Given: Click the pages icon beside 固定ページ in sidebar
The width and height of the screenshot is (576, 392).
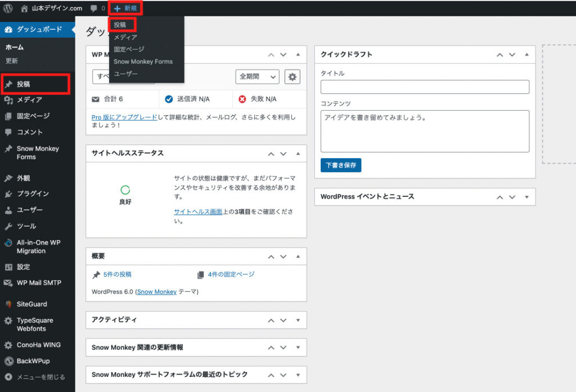Looking at the screenshot, I should (8, 116).
